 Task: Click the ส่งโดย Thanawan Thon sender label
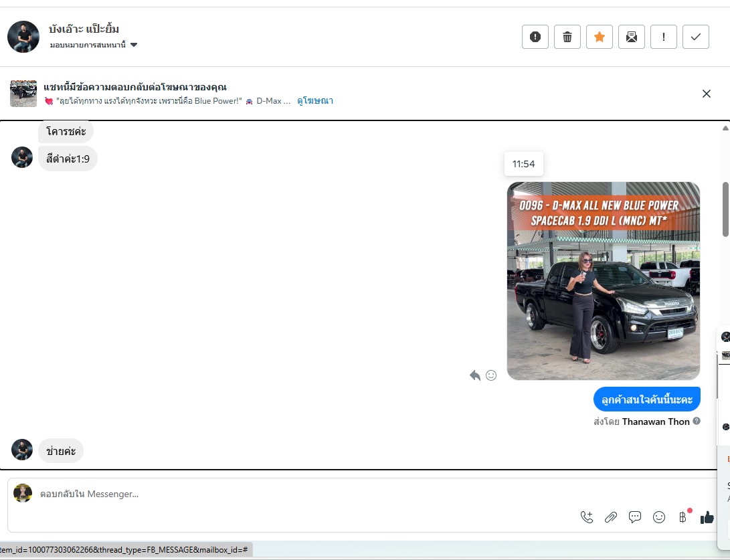pyautogui.click(x=642, y=422)
